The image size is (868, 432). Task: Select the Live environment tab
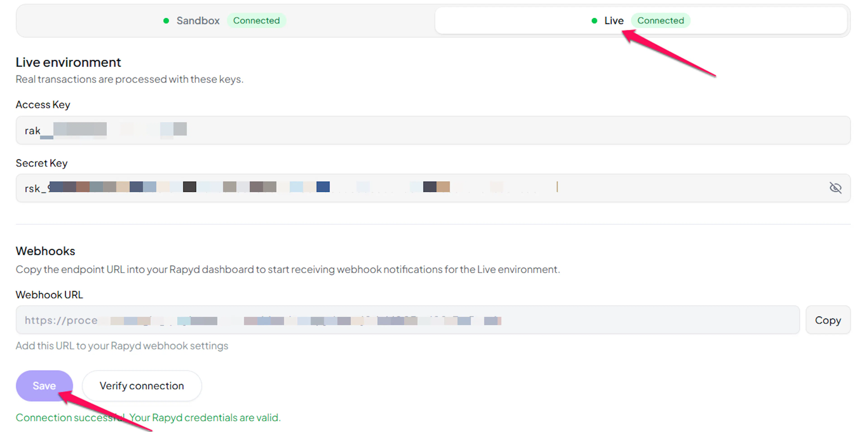click(x=641, y=21)
